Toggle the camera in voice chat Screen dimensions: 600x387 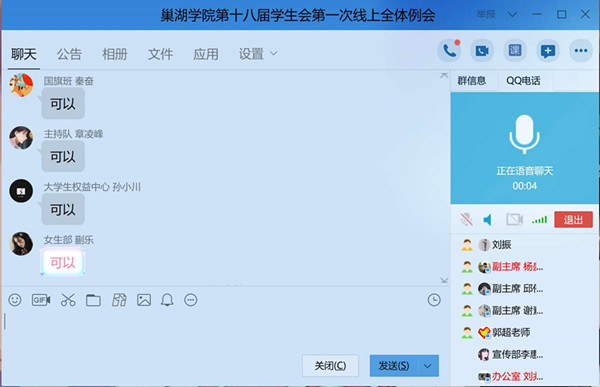pos(514,219)
